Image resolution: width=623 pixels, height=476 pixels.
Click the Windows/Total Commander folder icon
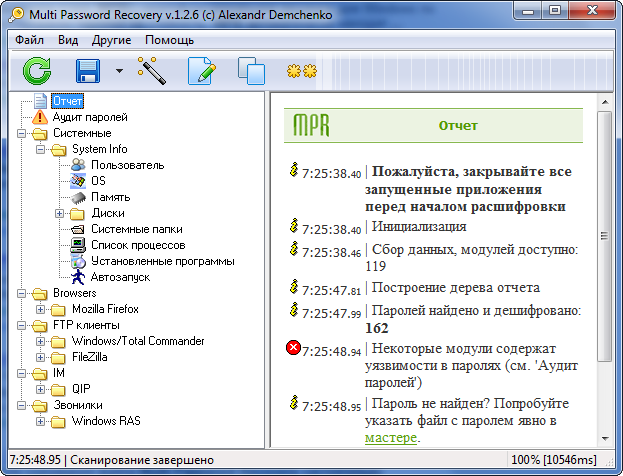point(58,342)
